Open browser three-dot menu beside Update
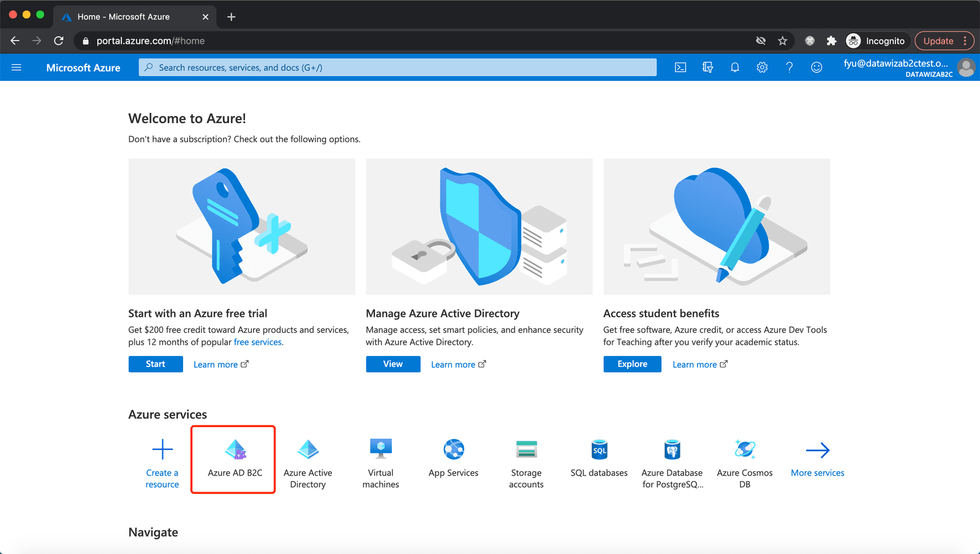The width and height of the screenshot is (980, 554). point(965,41)
